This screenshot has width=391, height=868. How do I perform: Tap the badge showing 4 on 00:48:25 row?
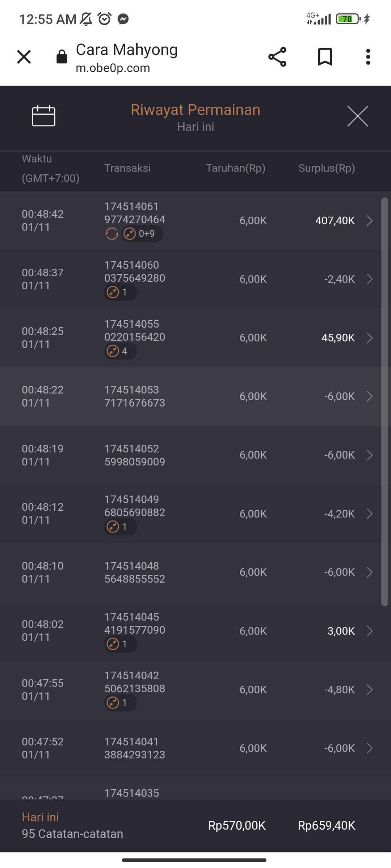120,351
